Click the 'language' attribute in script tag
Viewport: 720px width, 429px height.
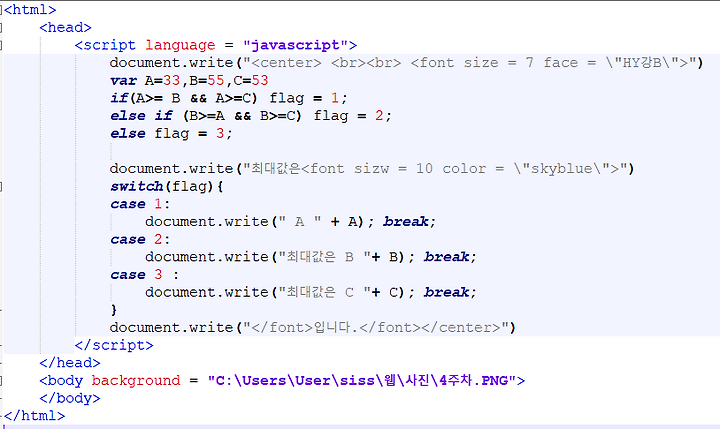click(180, 45)
